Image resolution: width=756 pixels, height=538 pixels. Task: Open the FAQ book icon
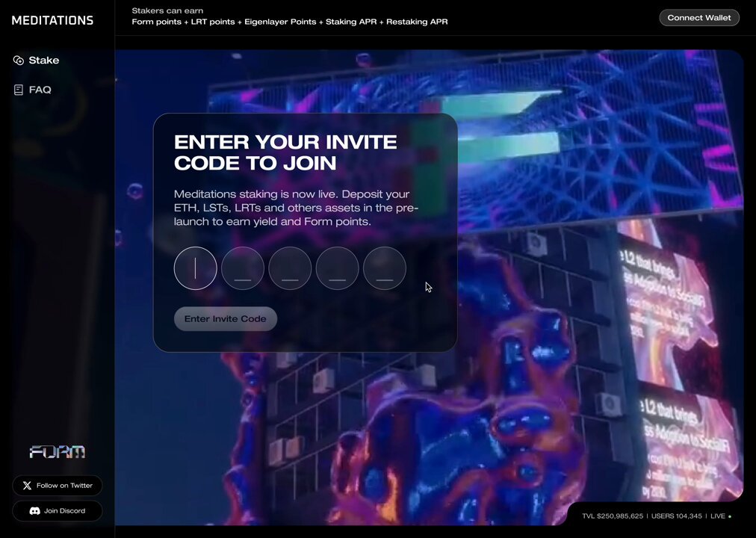19,90
